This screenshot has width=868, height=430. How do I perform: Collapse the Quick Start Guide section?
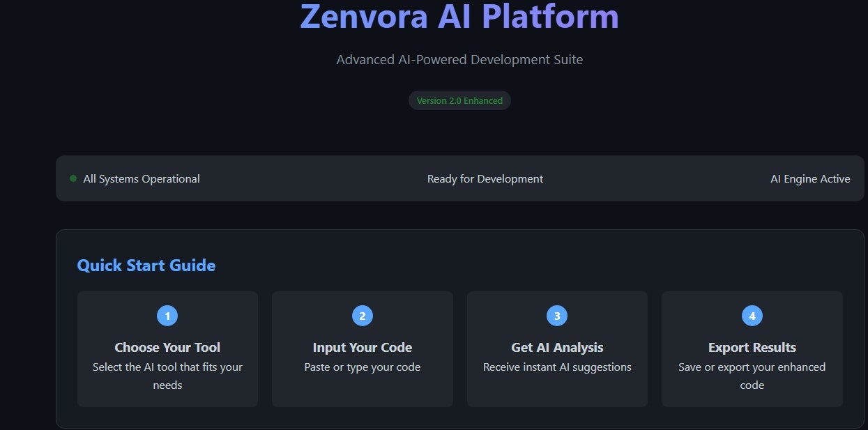click(x=146, y=265)
